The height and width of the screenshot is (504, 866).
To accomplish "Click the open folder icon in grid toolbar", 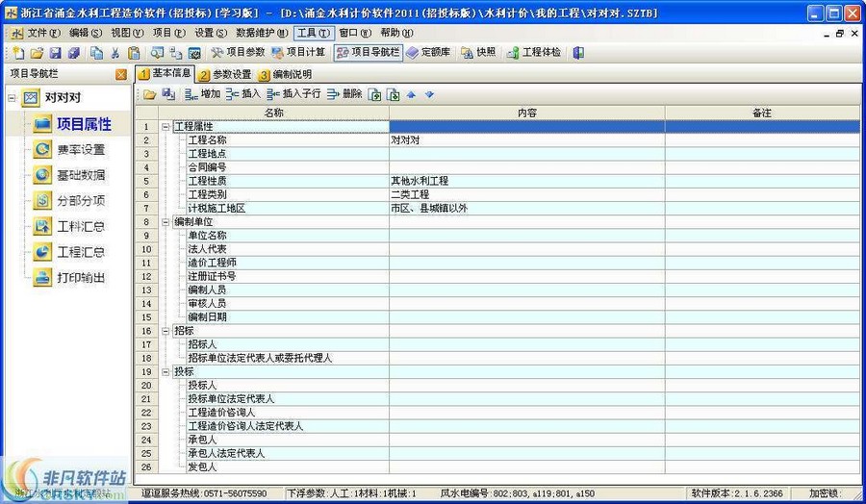I will coord(150,95).
